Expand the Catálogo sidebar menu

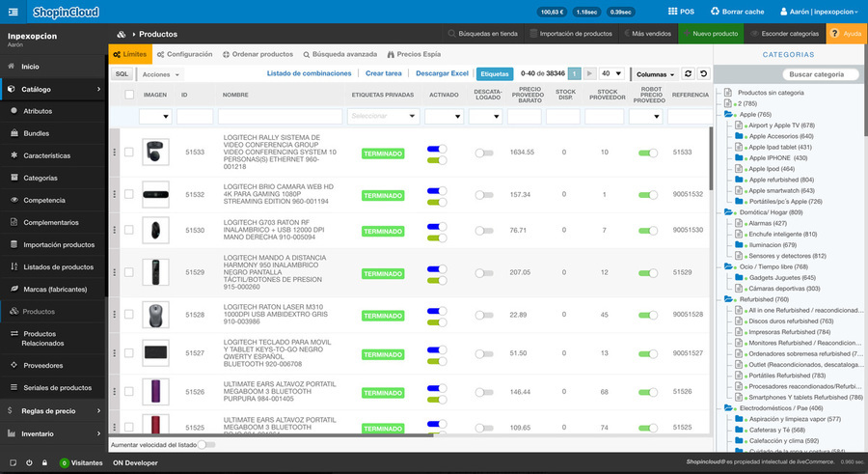point(53,89)
